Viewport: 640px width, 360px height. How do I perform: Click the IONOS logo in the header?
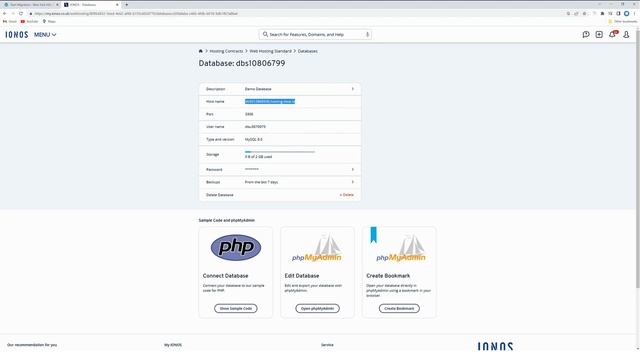point(17,35)
